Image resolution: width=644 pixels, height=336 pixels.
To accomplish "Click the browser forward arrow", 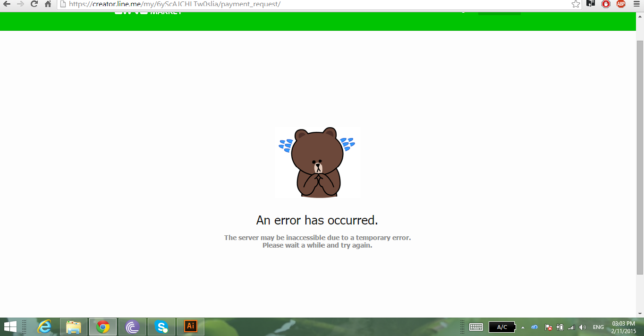I will coord(20,4).
